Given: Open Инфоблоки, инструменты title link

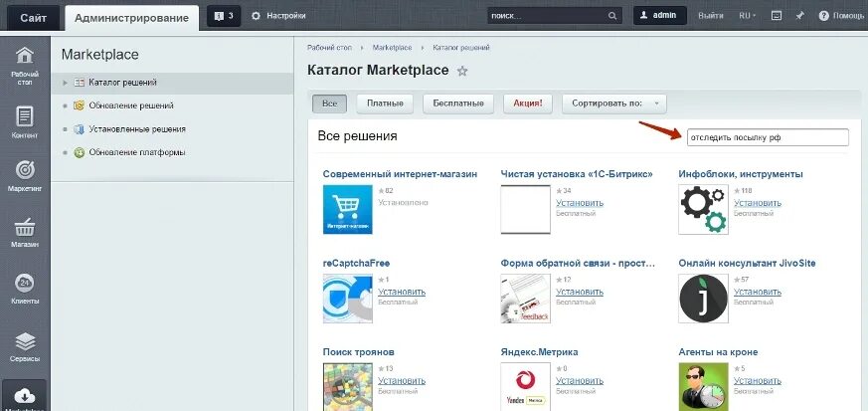Looking at the screenshot, I should tap(741, 174).
